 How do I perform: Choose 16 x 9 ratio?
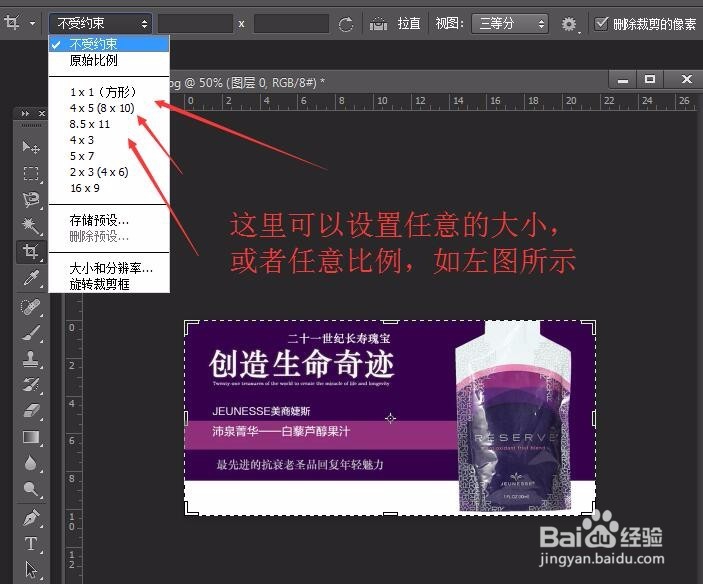coord(109,188)
